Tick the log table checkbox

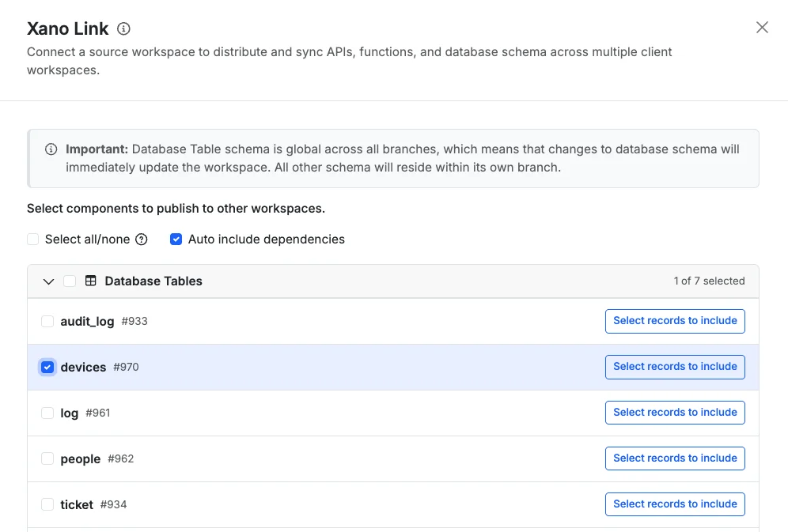pyautogui.click(x=47, y=413)
